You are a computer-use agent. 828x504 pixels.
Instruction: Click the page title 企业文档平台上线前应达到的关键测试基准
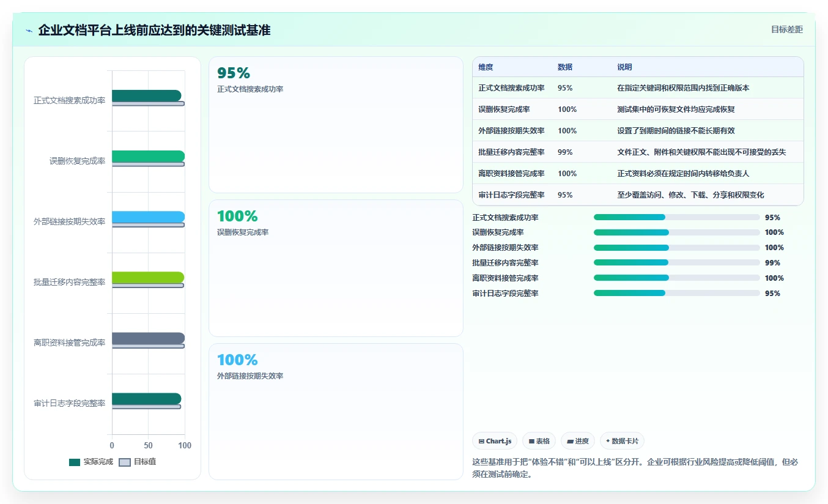click(x=154, y=30)
